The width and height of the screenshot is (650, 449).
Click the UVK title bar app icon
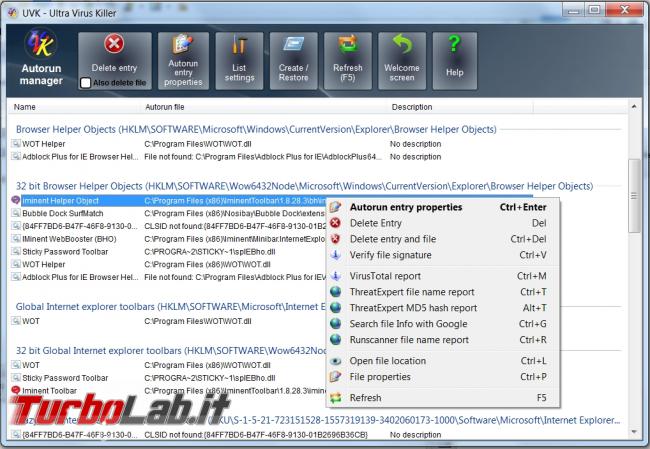coord(13,13)
